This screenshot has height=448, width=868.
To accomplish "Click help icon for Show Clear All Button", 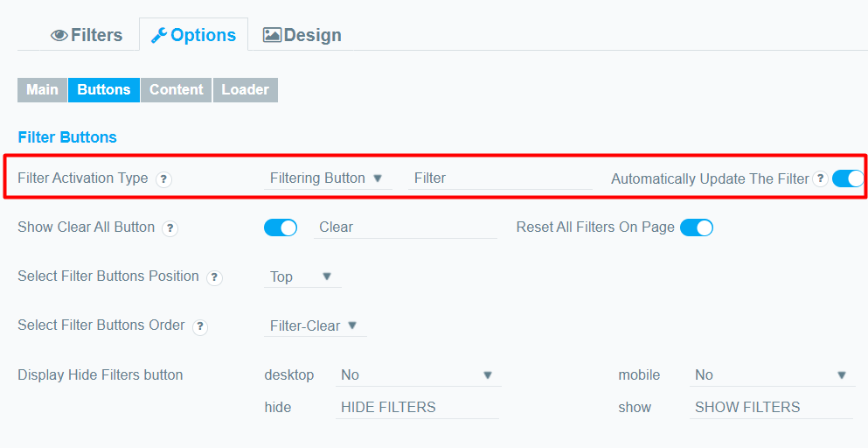I will pyautogui.click(x=170, y=228).
